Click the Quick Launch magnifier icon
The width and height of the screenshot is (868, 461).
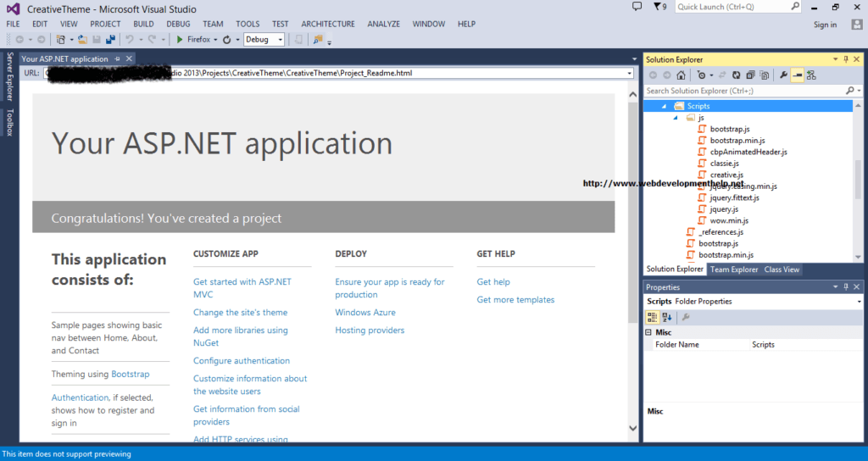click(x=795, y=7)
